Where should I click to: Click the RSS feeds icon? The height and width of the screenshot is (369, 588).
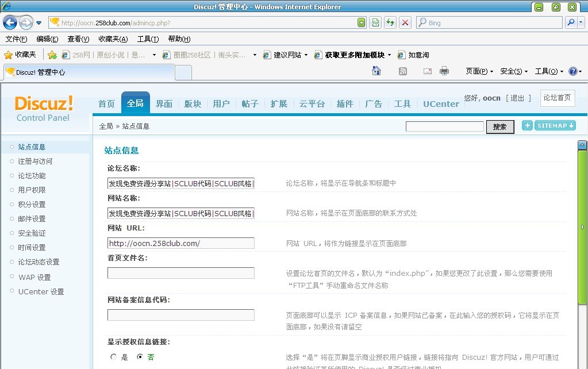[403, 71]
